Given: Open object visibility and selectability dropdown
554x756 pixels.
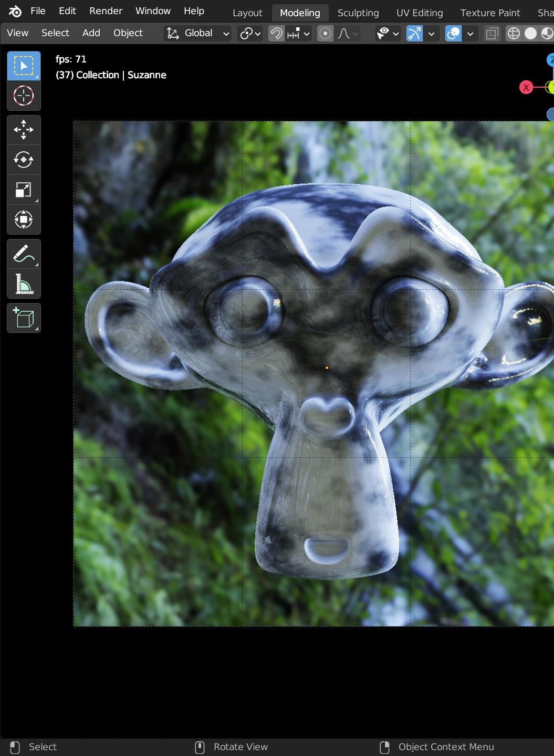Looking at the screenshot, I should tap(388, 34).
